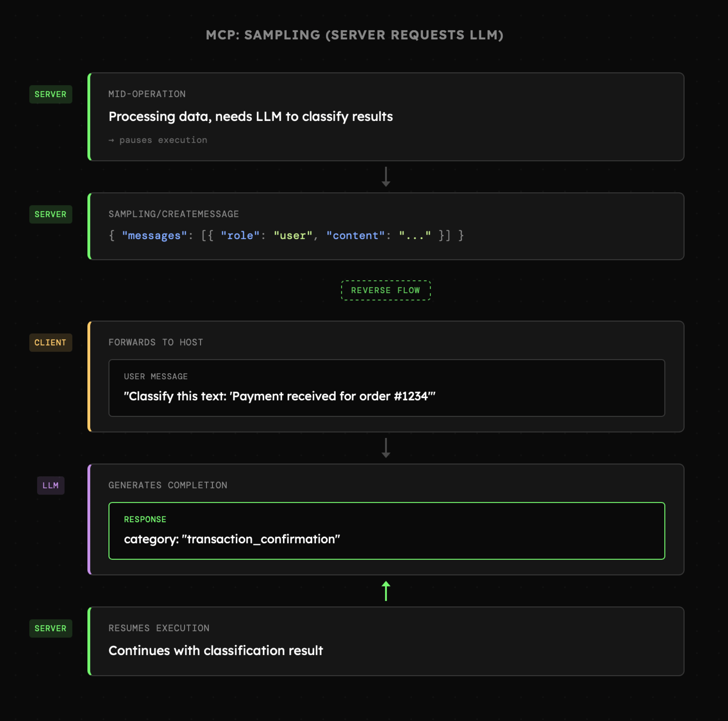Click the SERVER badge beside Resumes Execution
The height and width of the screenshot is (721, 728).
click(50, 628)
